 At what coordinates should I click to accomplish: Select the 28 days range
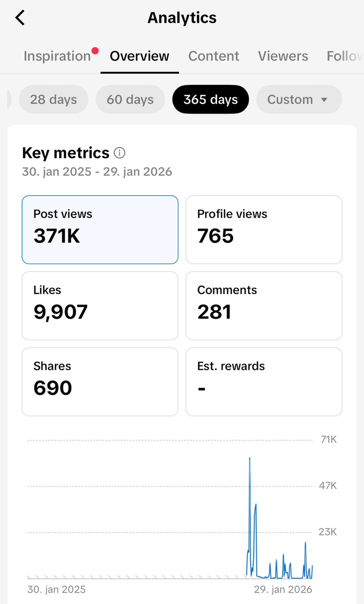tap(53, 99)
